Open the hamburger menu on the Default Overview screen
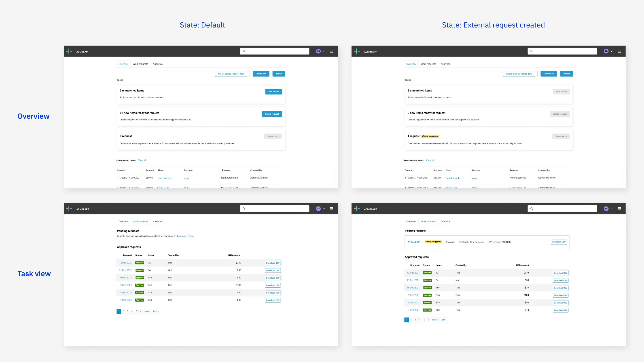The height and width of the screenshot is (362, 644). 332,51
